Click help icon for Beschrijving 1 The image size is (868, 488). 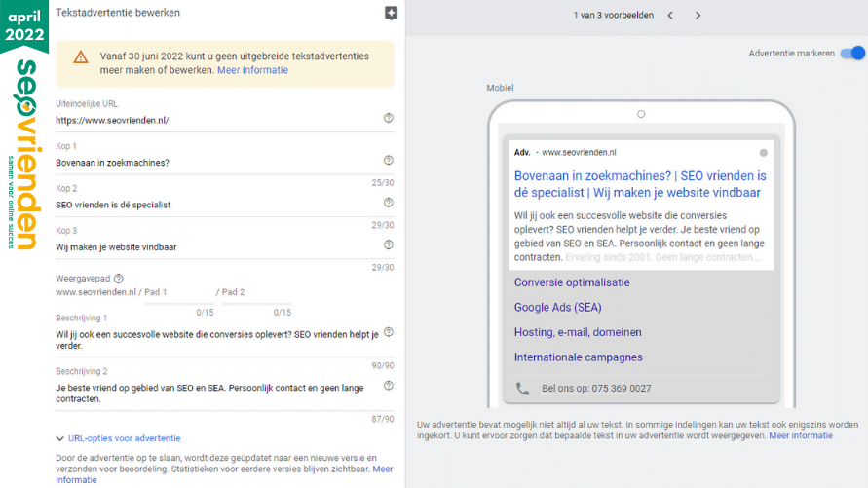(x=389, y=332)
